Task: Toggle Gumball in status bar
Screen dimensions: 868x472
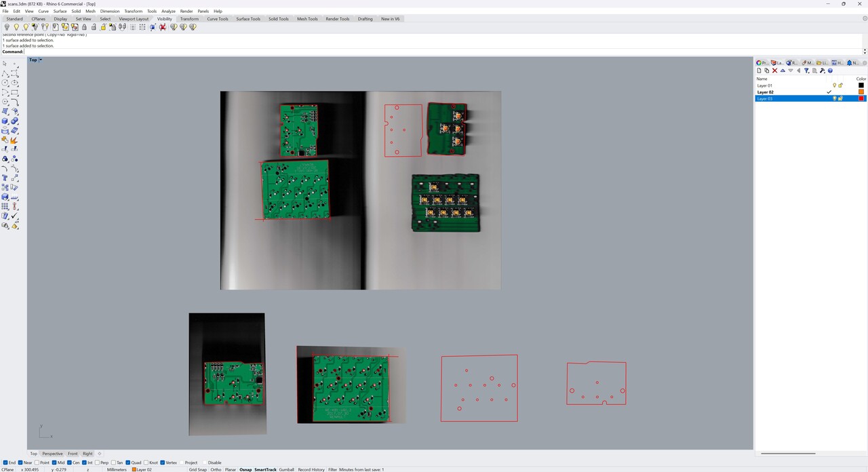Action: point(287,469)
